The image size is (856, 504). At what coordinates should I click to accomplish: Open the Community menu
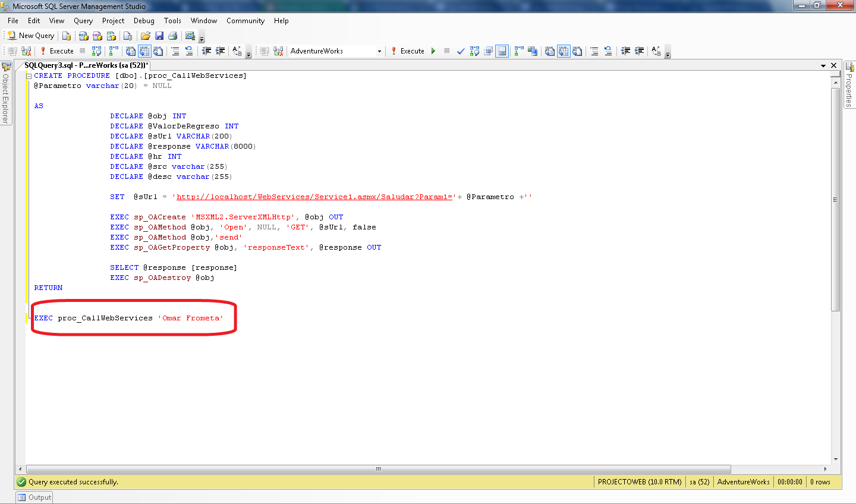246,21
